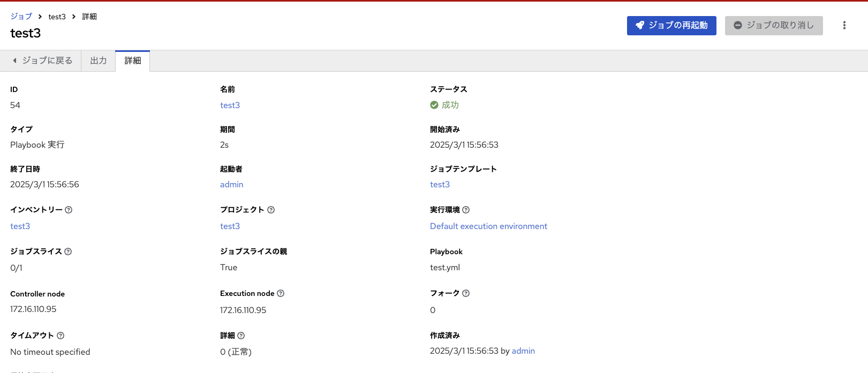Click the job ID value 54
This screenshot has height=373, width=868.
(15, 105)
